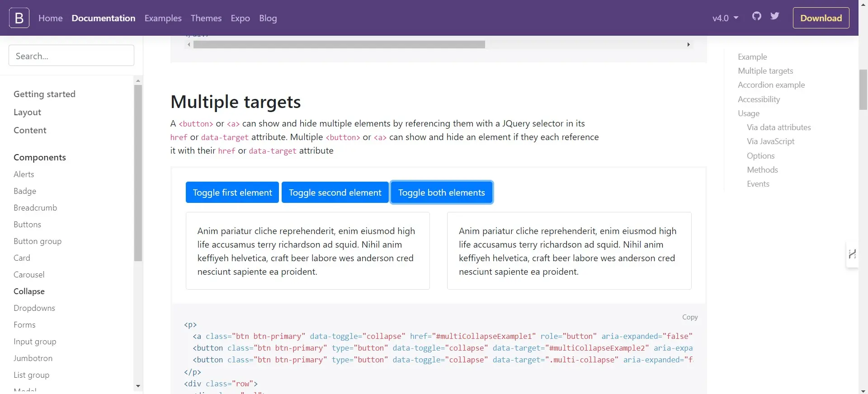Click sidebar scroll down arrow

pyautogui.click(x=138, y=386)
